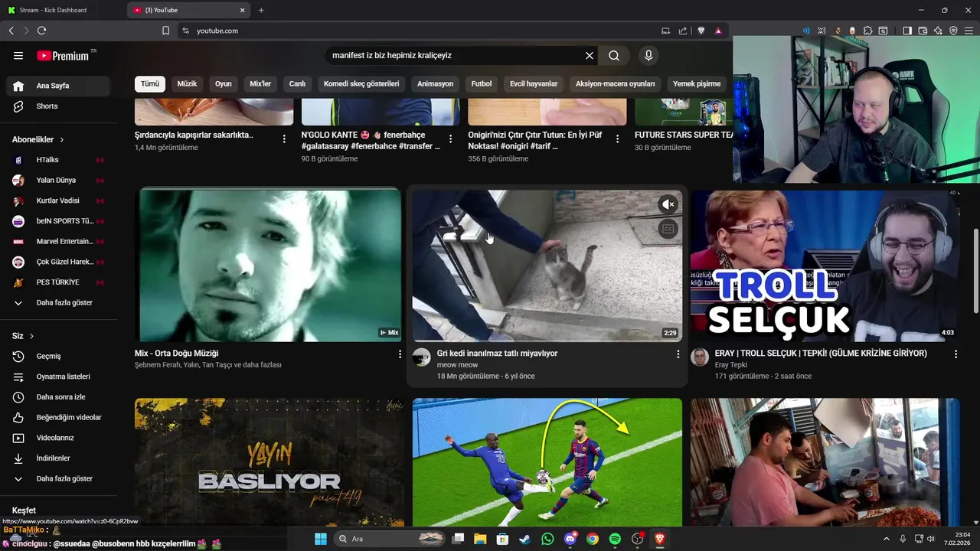980x551 pixels.
Task: Select the Animasyon filter chip
Action: tap(435, 83)
